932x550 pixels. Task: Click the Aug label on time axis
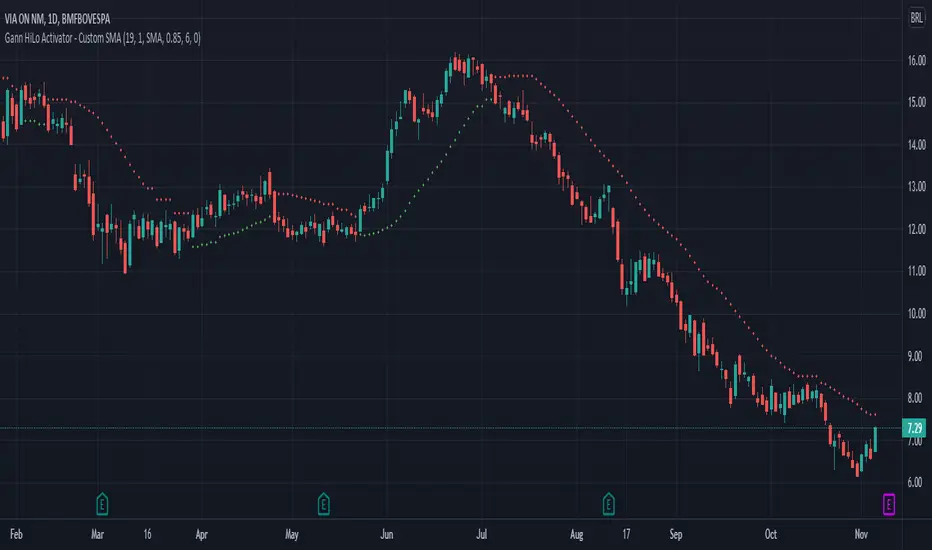pyautogui.click(x=577, y=534)
